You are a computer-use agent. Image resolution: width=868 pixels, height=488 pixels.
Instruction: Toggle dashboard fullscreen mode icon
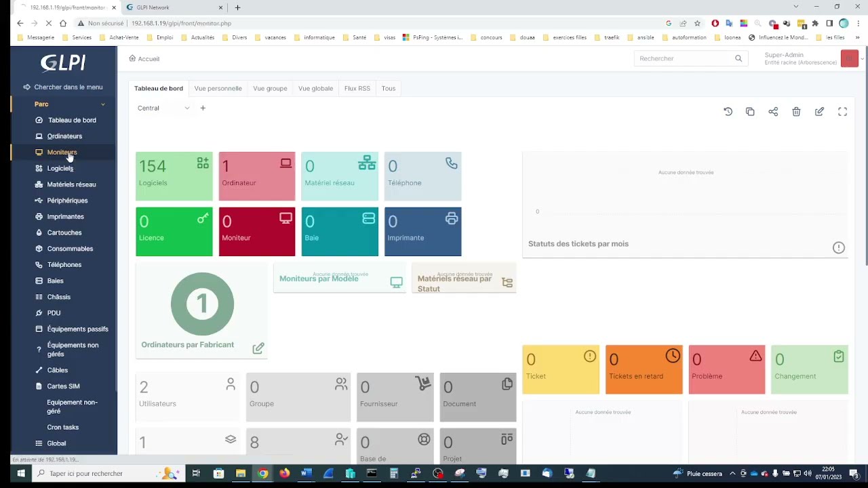(842, 112)
